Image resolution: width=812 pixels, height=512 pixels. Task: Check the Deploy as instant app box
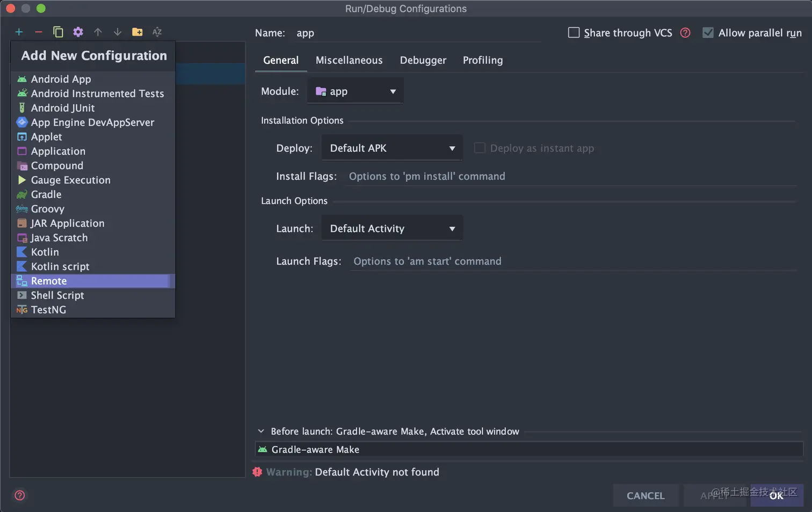480,148
